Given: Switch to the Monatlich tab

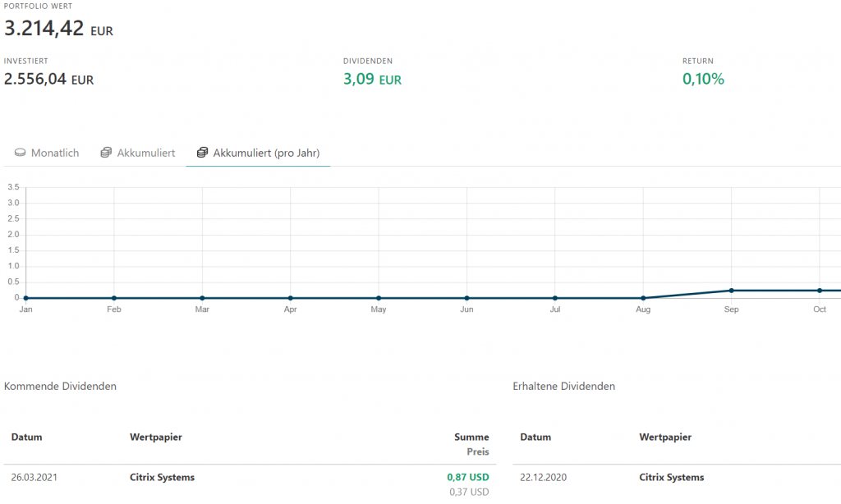Looking at the screenshot, I should pos(47,153).
